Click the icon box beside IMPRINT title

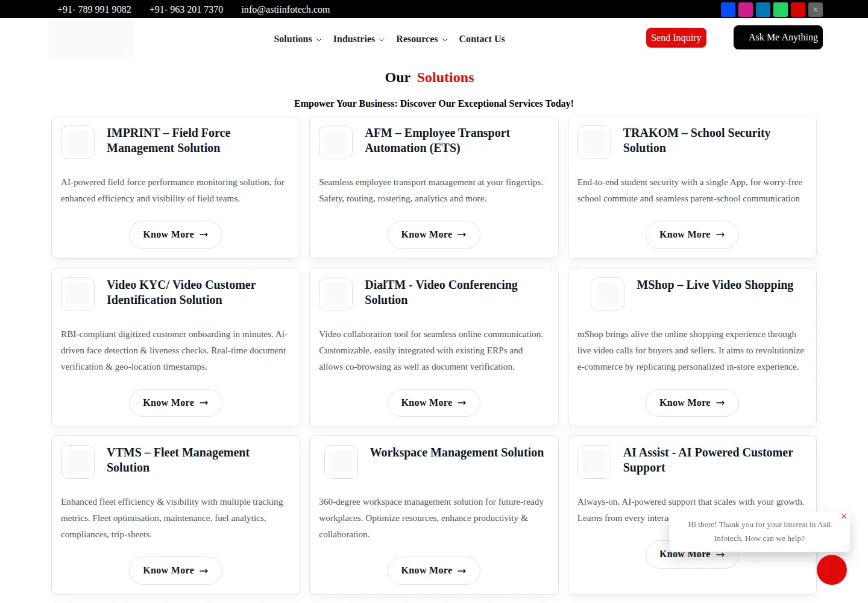[x=78, y=142]
